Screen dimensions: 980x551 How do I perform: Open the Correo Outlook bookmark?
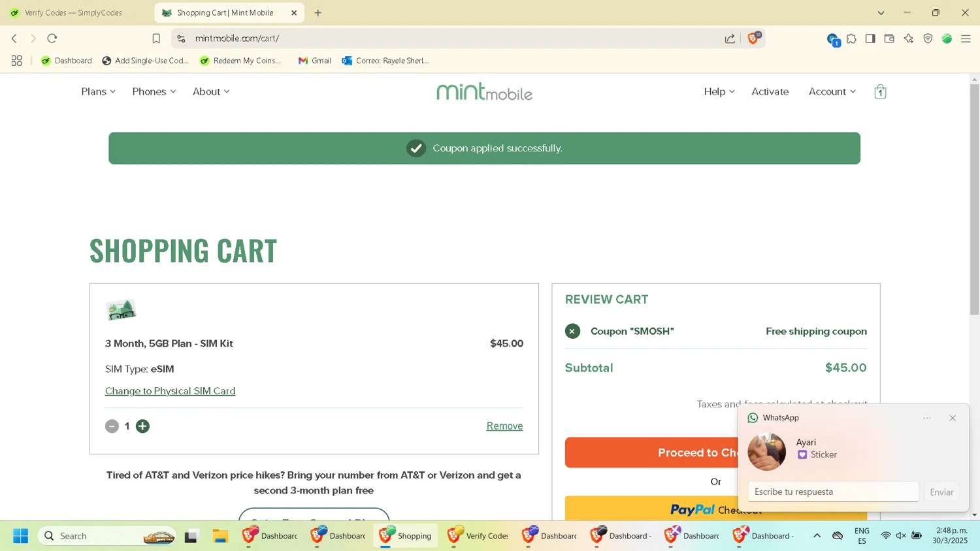(x=385, y=61)
